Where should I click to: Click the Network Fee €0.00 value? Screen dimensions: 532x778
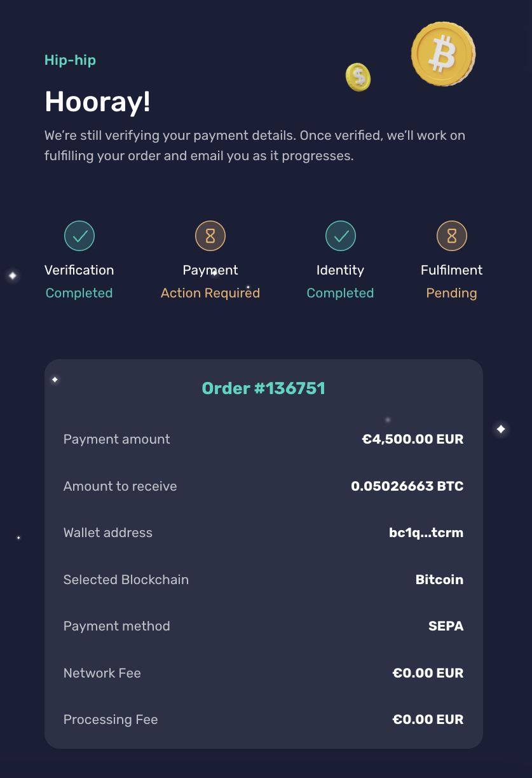tap(428, 673)
